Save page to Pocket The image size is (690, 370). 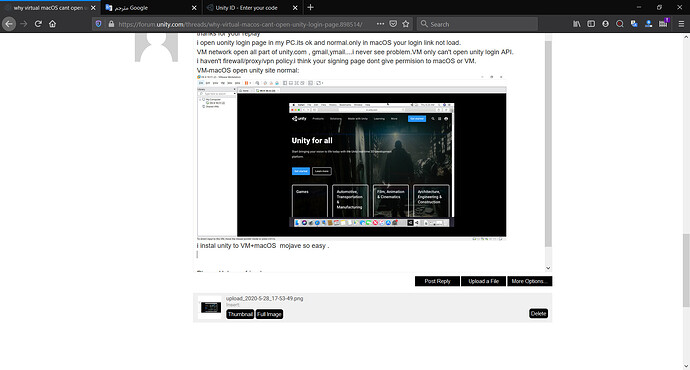click(x=393, y=24)
